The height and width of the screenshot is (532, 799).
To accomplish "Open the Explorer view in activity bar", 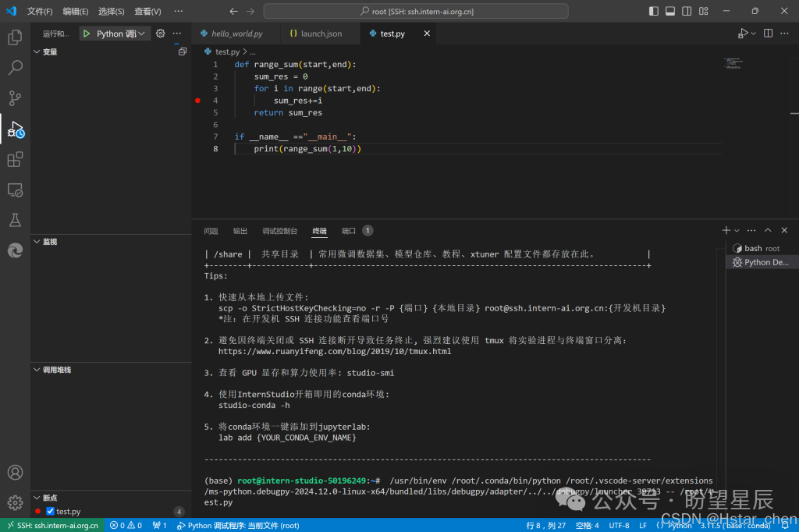I will click(15, 37).
